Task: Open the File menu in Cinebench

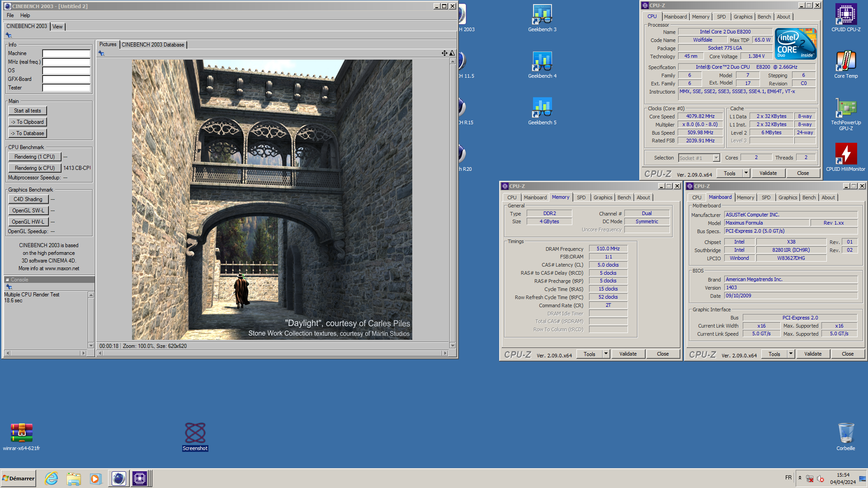Action: 10,15
